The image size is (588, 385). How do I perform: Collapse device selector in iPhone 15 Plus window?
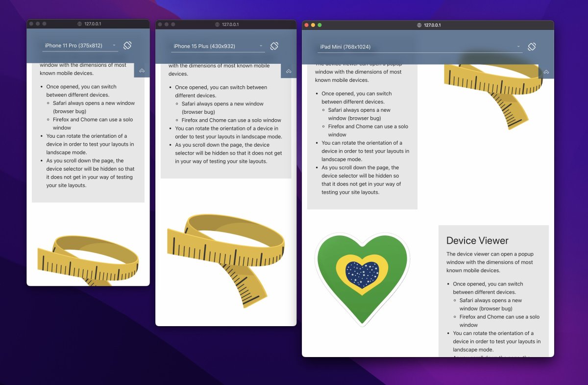[x=289, y=71]
